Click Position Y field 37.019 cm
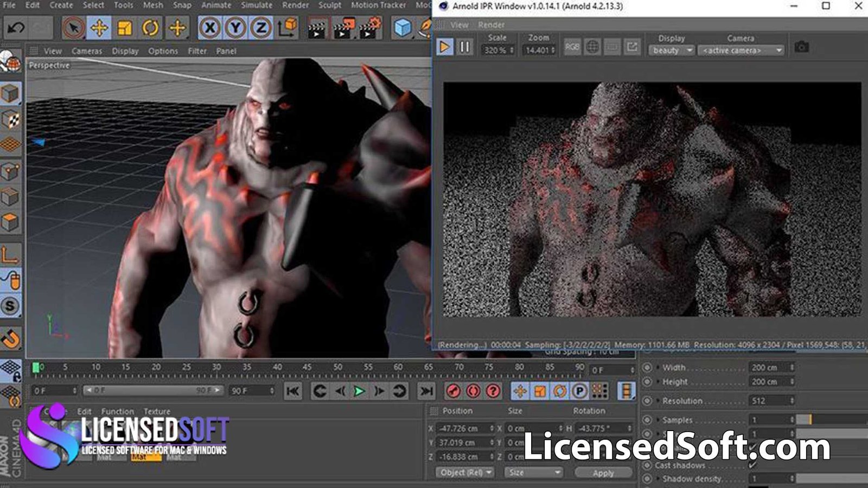The width and height of the screenshot is (868, 488). pos(465,442)
